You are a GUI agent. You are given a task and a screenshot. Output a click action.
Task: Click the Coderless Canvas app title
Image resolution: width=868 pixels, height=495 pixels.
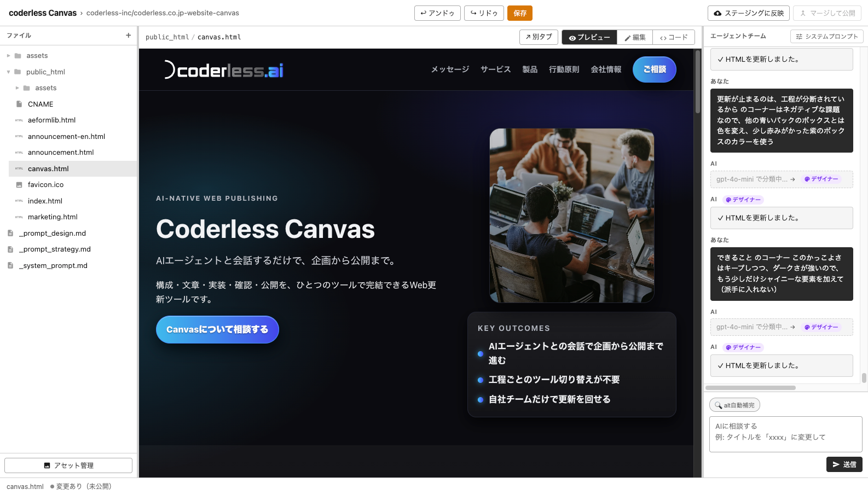43,13
